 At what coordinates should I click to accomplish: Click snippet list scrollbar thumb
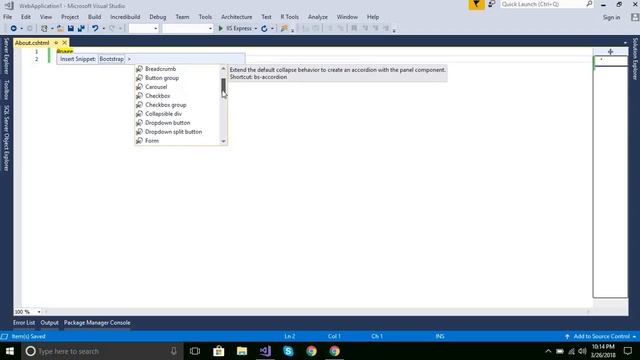click(x=223, y=86)
